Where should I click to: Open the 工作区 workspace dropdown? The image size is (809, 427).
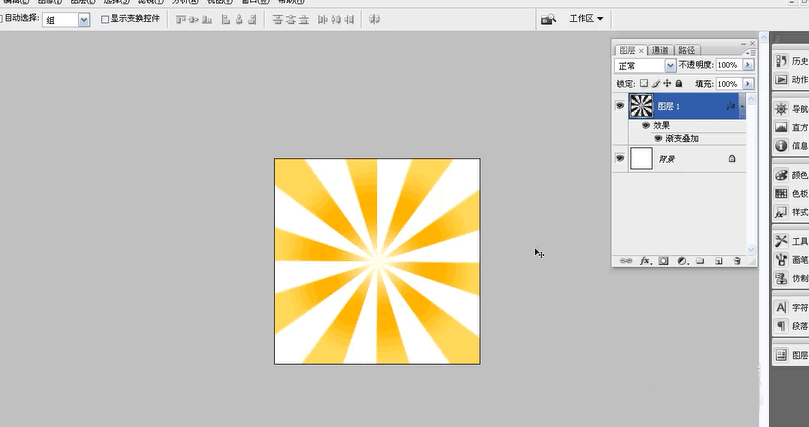586,19
